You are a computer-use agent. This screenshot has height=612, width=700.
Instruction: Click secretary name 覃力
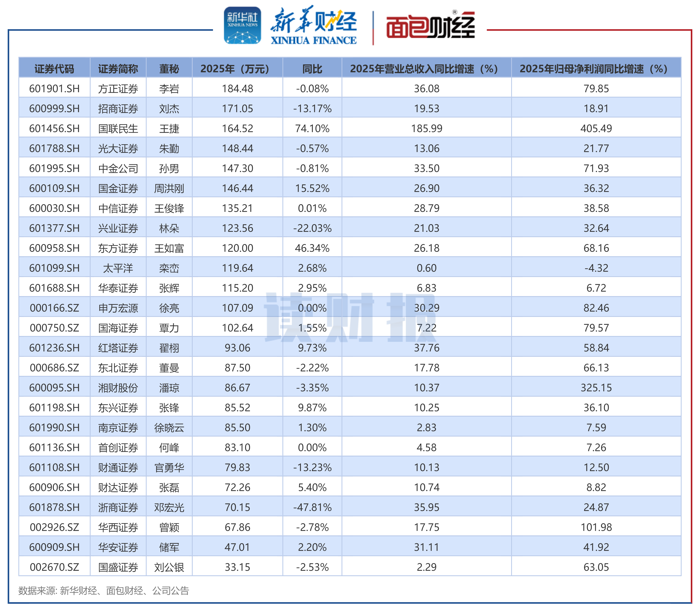[x=169, y=328]
